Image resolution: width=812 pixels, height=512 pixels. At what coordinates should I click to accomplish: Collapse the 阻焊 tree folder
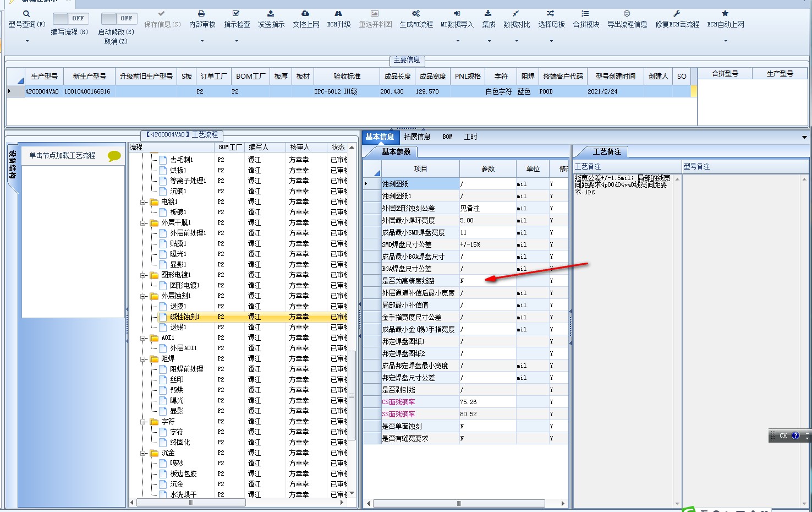point(143,359)
